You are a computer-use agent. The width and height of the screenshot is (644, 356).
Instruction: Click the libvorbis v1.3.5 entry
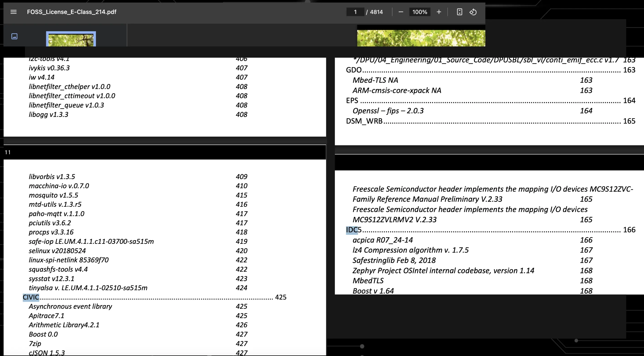coord(52,176)
